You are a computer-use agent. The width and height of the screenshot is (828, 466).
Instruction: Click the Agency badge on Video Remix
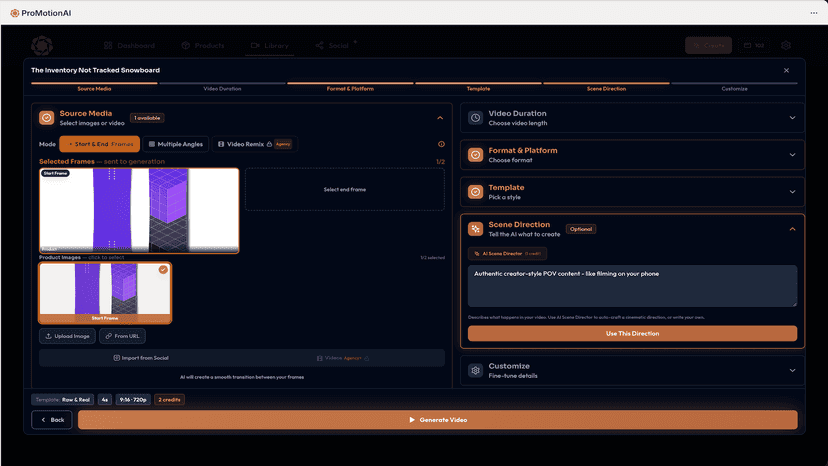click(283, 144)
